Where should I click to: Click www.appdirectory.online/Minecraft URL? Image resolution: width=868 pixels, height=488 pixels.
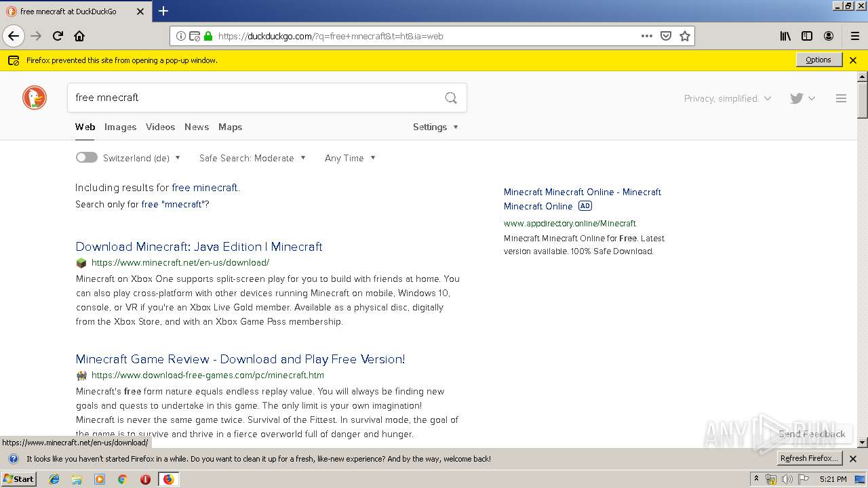point(570,223)
